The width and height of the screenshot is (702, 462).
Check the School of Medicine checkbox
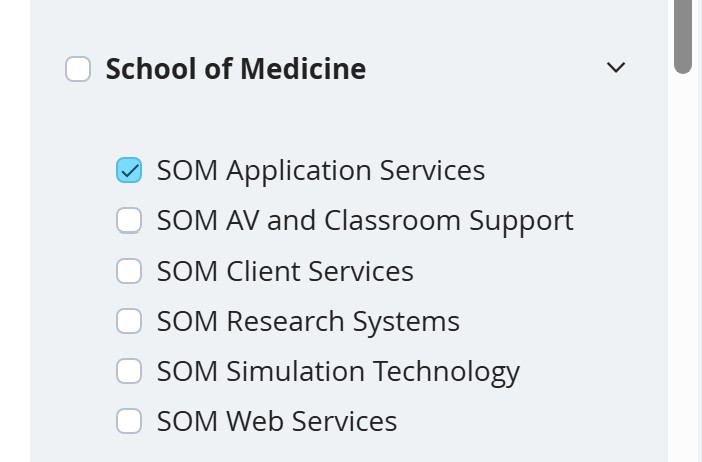(x=78, y=69)
